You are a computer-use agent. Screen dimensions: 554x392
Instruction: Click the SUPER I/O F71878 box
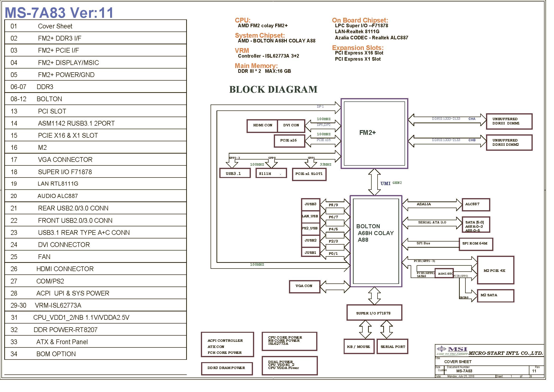point(374,313)
